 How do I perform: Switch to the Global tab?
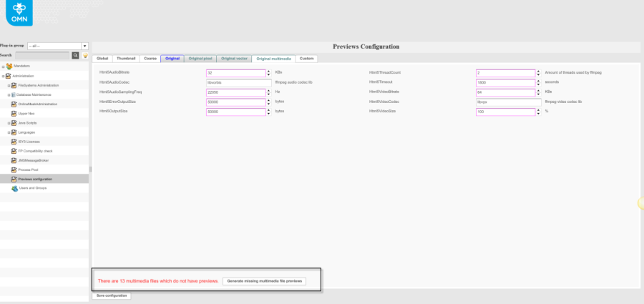tap(102, 59)
